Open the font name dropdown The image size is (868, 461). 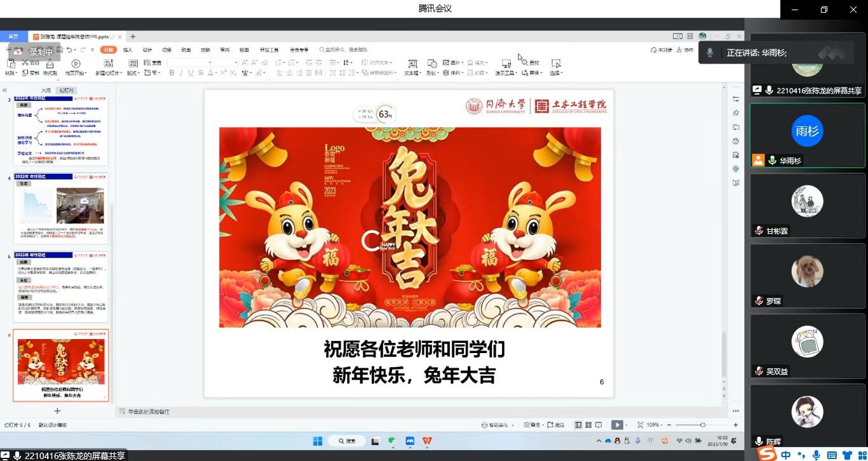(x=209, y=63)
